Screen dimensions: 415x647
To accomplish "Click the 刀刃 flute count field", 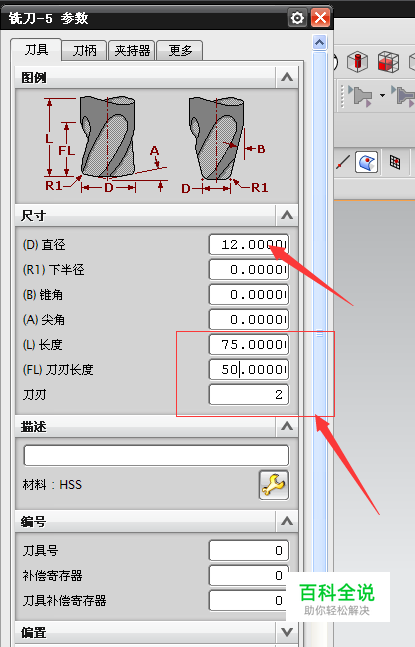I will pos(249,394).
